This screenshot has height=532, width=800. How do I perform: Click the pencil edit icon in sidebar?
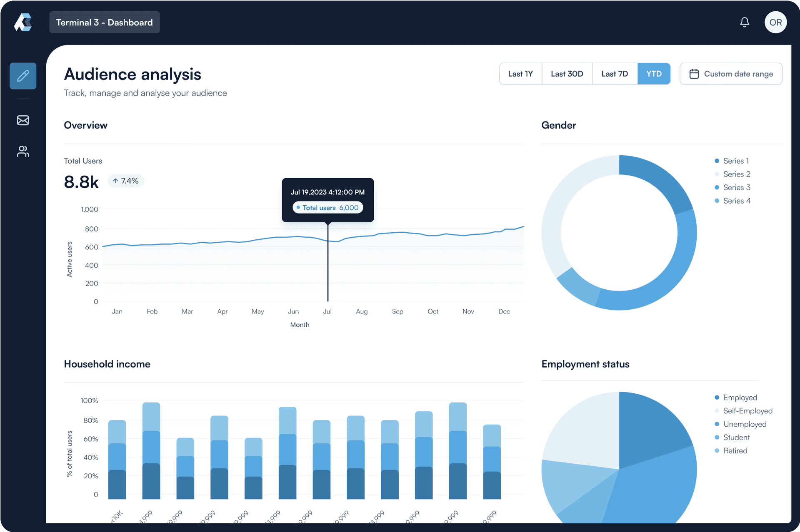click(23, 76)
